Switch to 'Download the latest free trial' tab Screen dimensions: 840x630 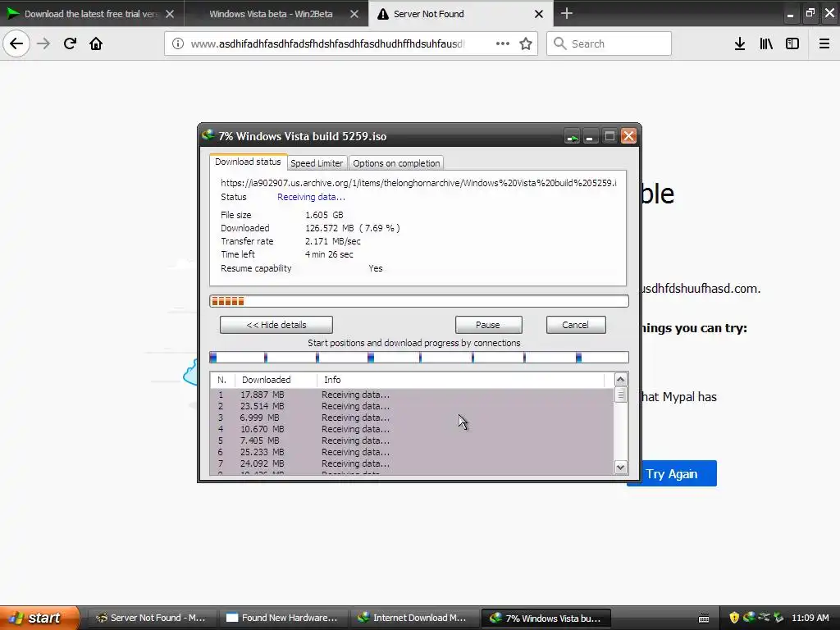click(x=91, y=14)
